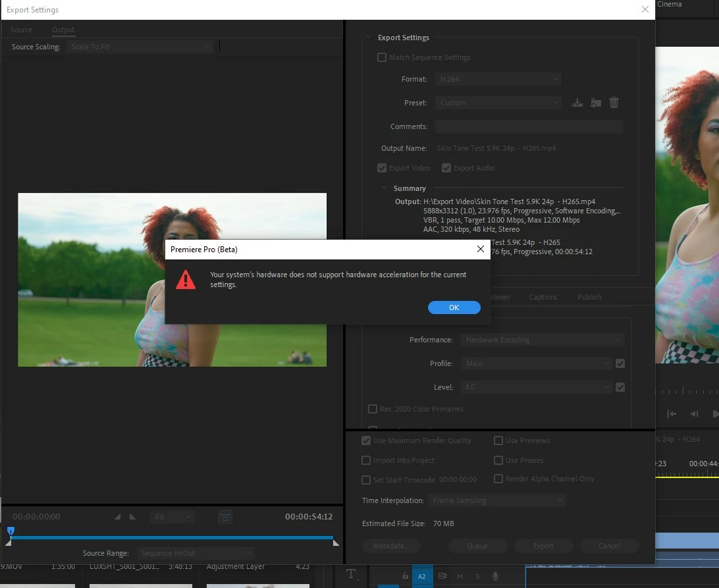719x588 pixels.
Task: Open the Format dropdown showing H.264
Action: coord(498,80)
